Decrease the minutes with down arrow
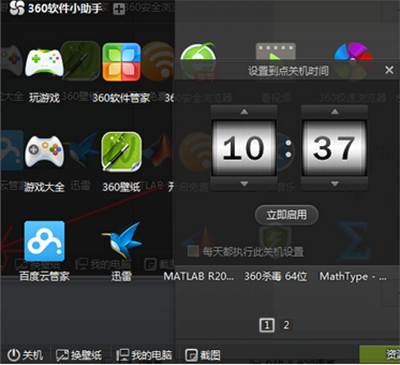 click(335, 183)
